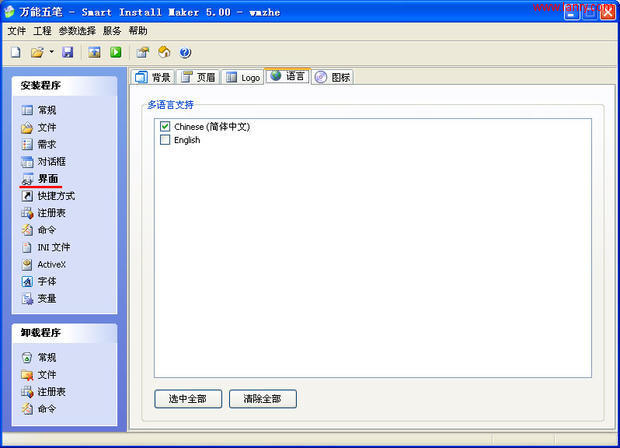Select the 对话框 sidebar icon
This screenshot has height=448, width=620.
coord(27,161)
